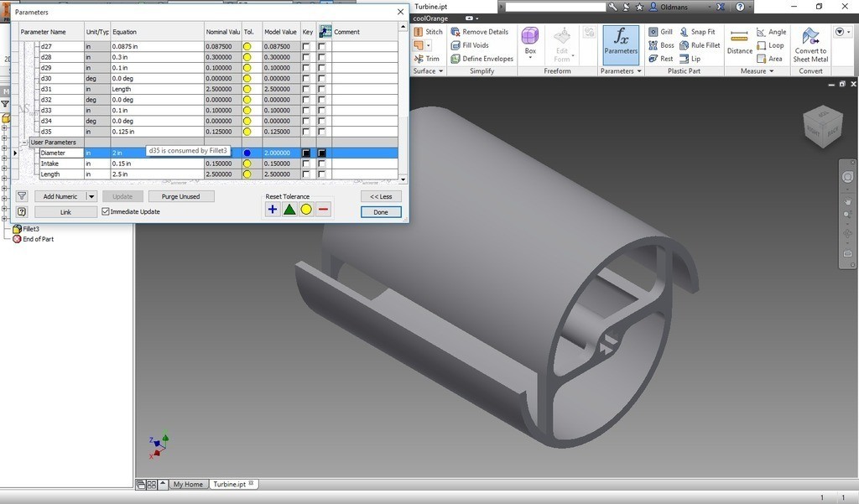
Task: Click Remove Details in Simplify panel
Action: (x=479, y=32)
